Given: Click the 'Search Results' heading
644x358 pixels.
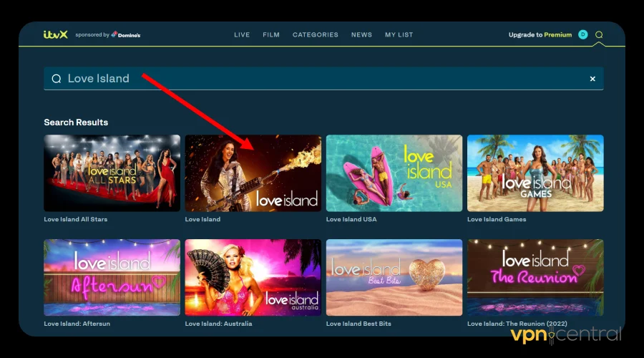Looking at the screenshot, I should click(x=76, y=122).
